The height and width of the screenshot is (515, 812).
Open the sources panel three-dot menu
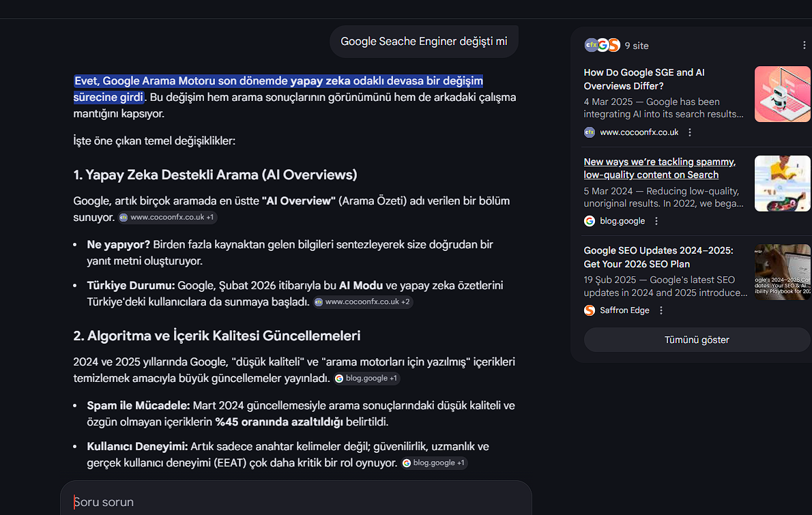point(804,46)
